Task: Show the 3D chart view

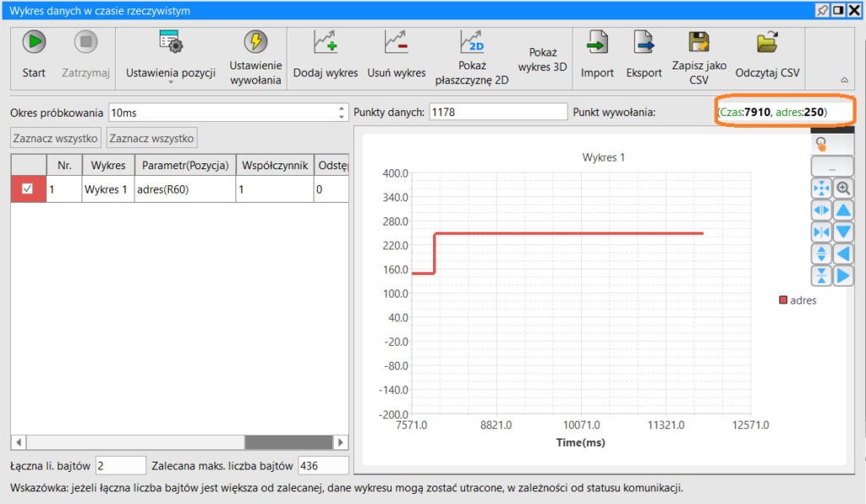Action: 542,60
